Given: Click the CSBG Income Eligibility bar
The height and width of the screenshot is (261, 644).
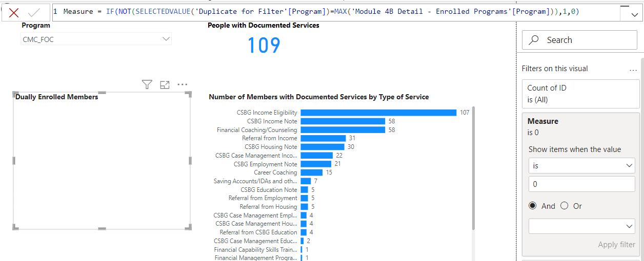Looking at the screenshot, I should coord(378,113).
